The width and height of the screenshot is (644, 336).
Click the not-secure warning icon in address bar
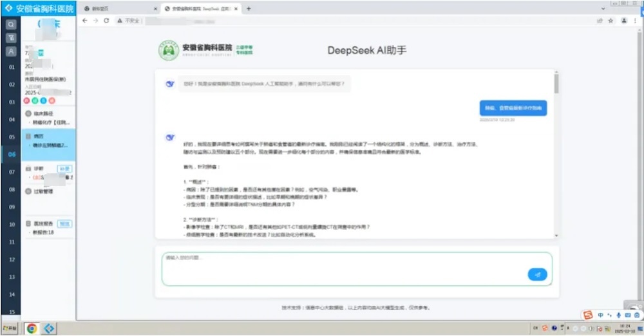coord(120,21)
